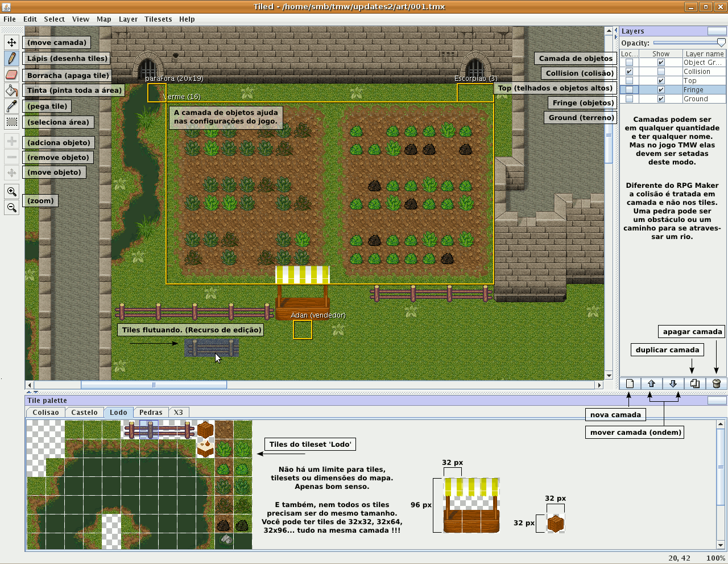Move the layer down with the down-arrow button
Screen dimensions: 728x564
click(673, 383)
